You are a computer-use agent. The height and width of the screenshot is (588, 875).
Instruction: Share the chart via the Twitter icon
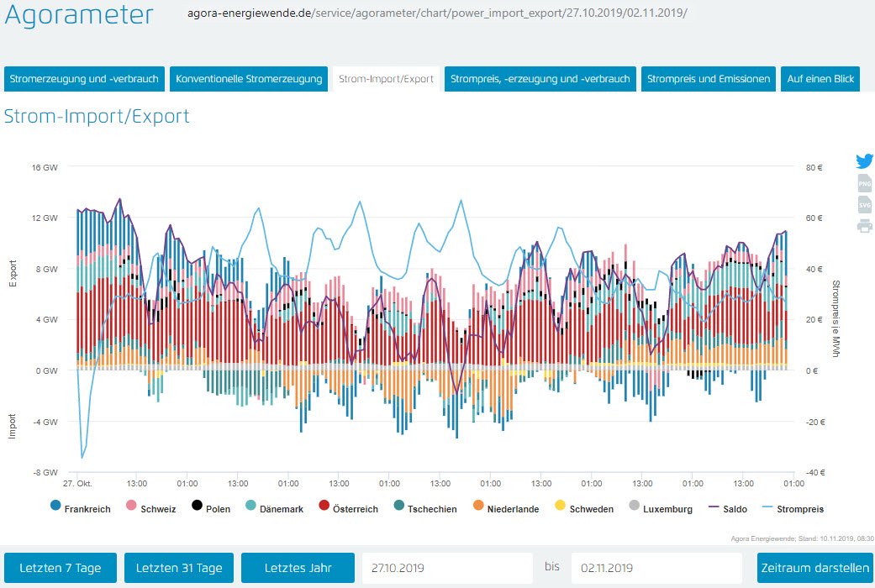pos(864,161)
